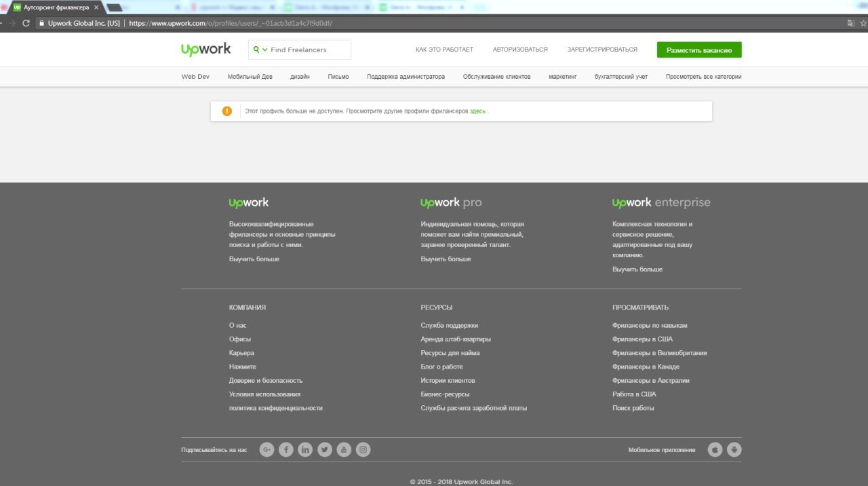
Task: Open Истории клиентов link
Action: [448, 380]
